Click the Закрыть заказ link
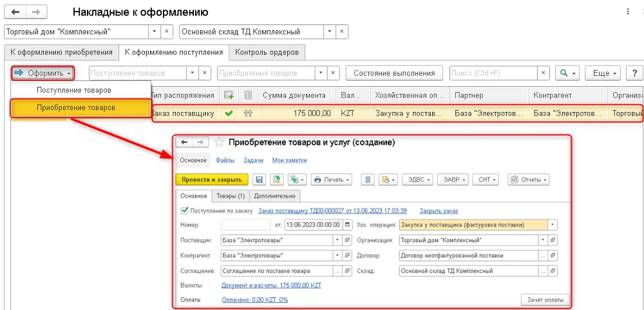Image resolution: width=644 pixels, height=310 pixels. coord(439,211)
